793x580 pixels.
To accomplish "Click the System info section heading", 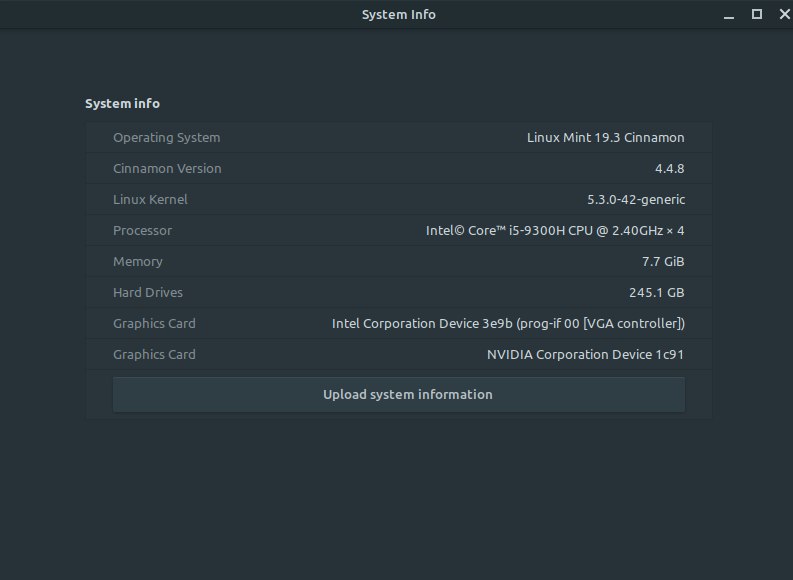I will click(x=122, y=103).
